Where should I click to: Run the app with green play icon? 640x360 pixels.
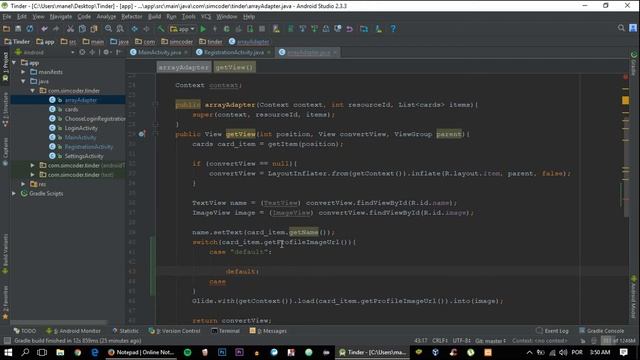(x=203, y=29)
